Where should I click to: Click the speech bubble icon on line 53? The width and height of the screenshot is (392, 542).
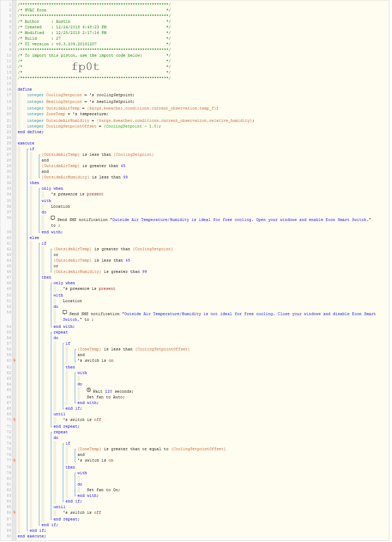(65, 312)
